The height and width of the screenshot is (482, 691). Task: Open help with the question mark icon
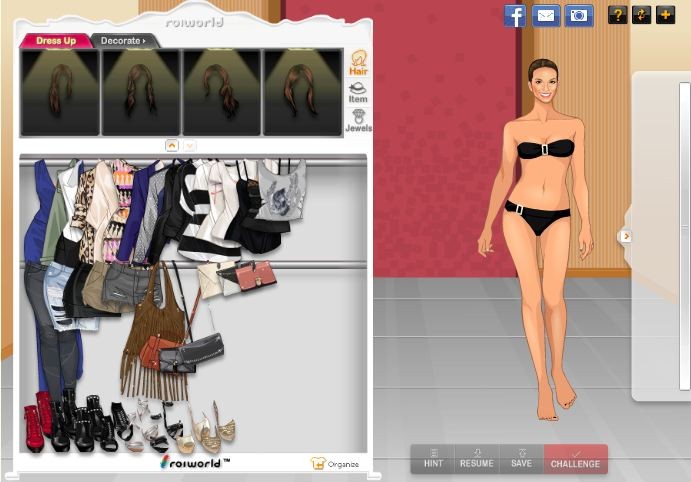[618, 15]
